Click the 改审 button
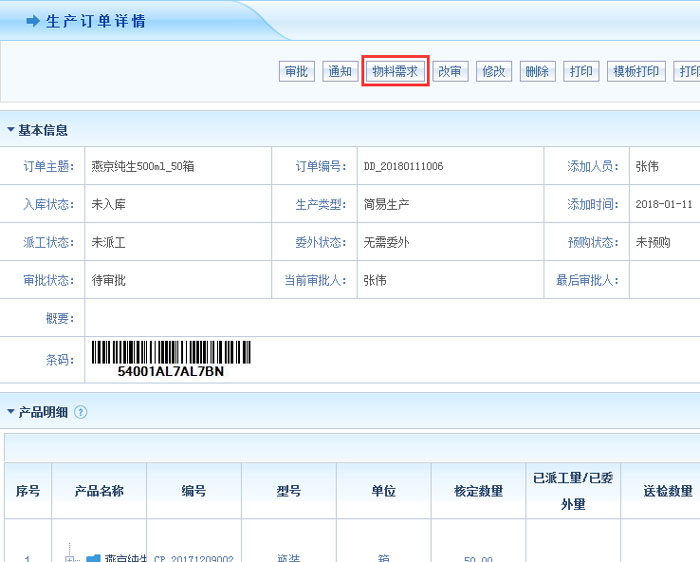The image size is (700, 562). pyautogui.click(x=450, y=71)
